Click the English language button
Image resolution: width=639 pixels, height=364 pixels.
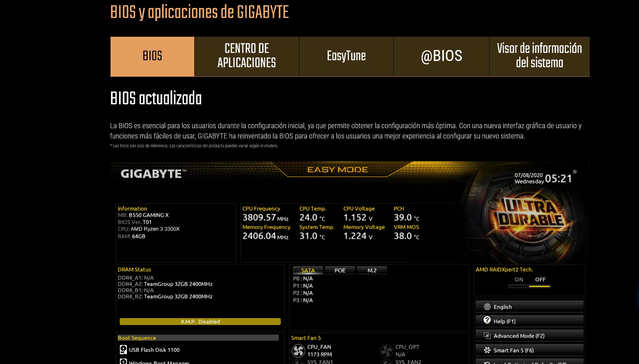(530, 307)
